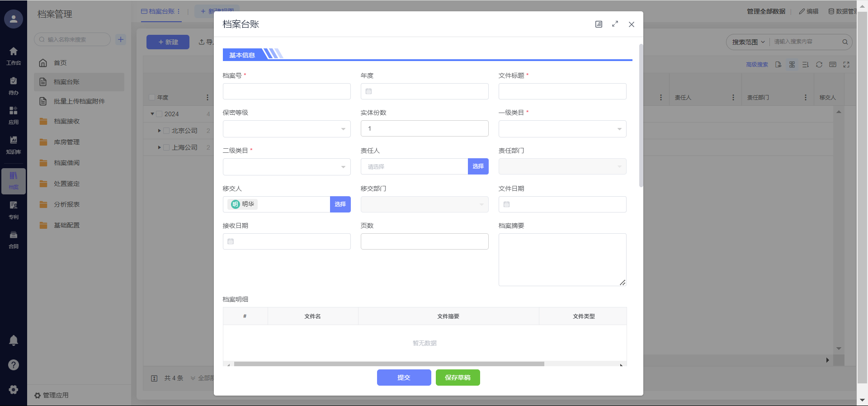Check the 上海公司 row checkbox
The image size is (868, 406).
(166, 147)
